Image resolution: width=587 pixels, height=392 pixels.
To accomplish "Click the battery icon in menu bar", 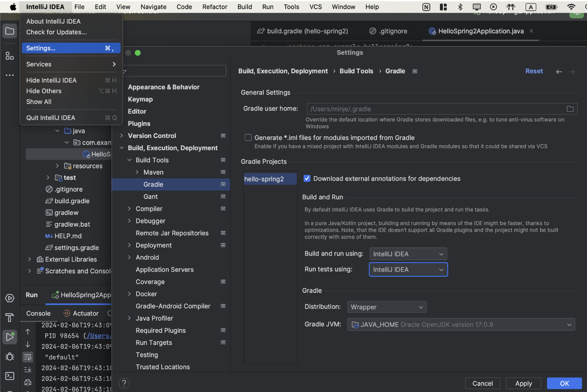I will click(551, 7).
